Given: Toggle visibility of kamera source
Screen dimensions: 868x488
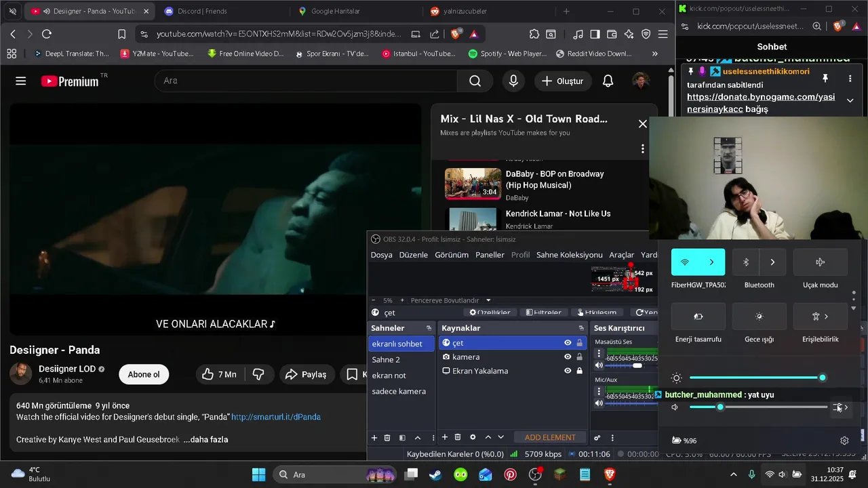Looking at the screenshot, I should pos(568,357).
